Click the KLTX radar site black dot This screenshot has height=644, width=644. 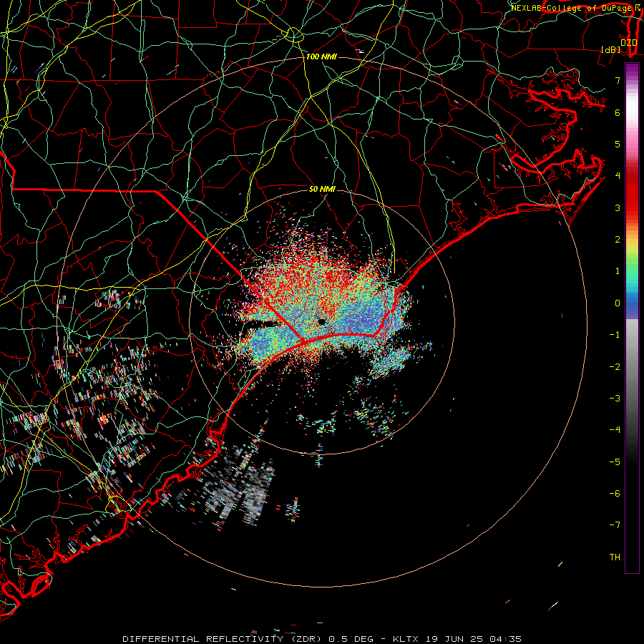coord(321,321)
